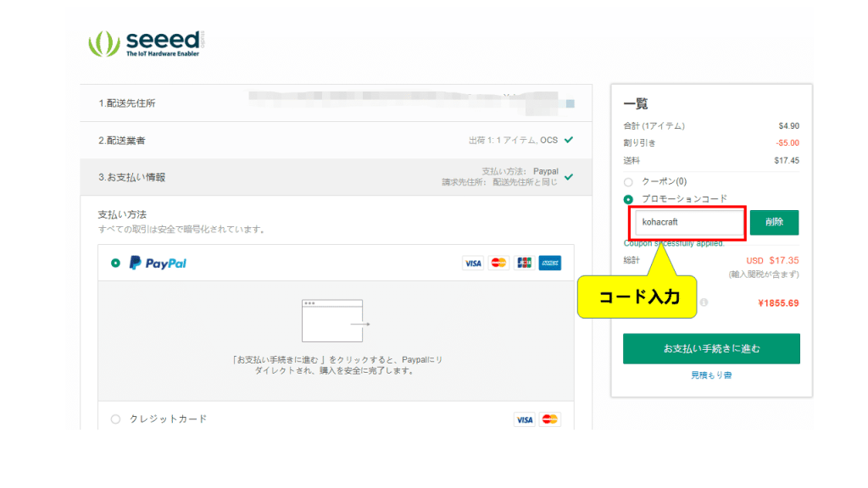
Task: Open the 2.配送業者 step
Action: click(336, 140)
